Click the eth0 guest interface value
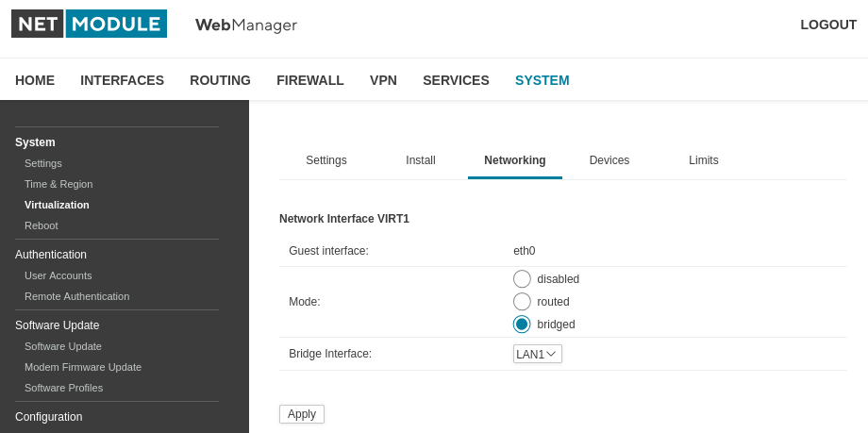868x433 pixels. tap(525, 251)
